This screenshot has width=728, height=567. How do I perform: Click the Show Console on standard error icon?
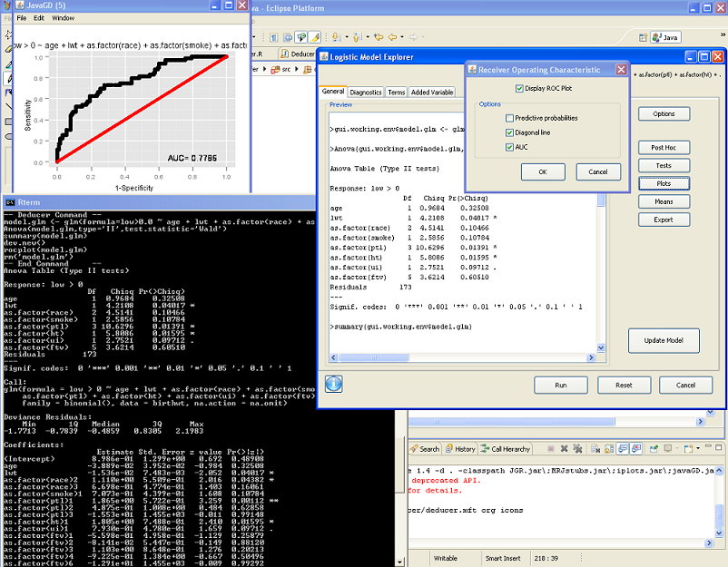[636, 449]
